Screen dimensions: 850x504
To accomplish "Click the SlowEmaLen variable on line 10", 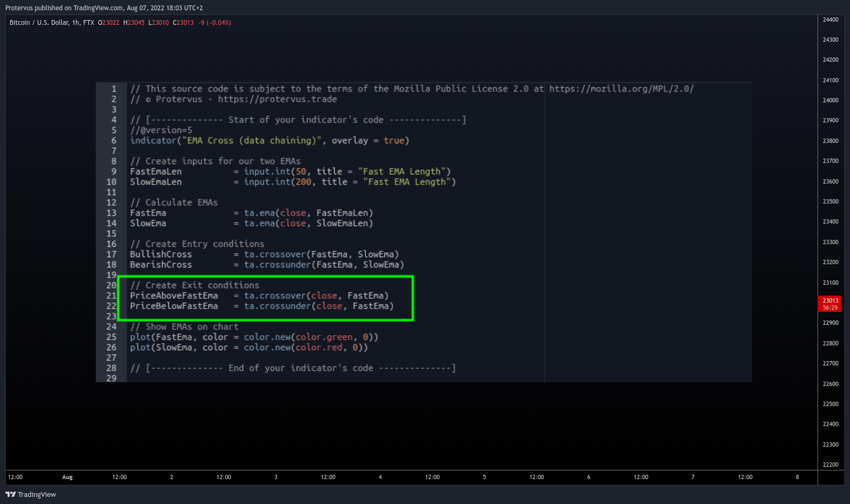I will tap(156, 182).
